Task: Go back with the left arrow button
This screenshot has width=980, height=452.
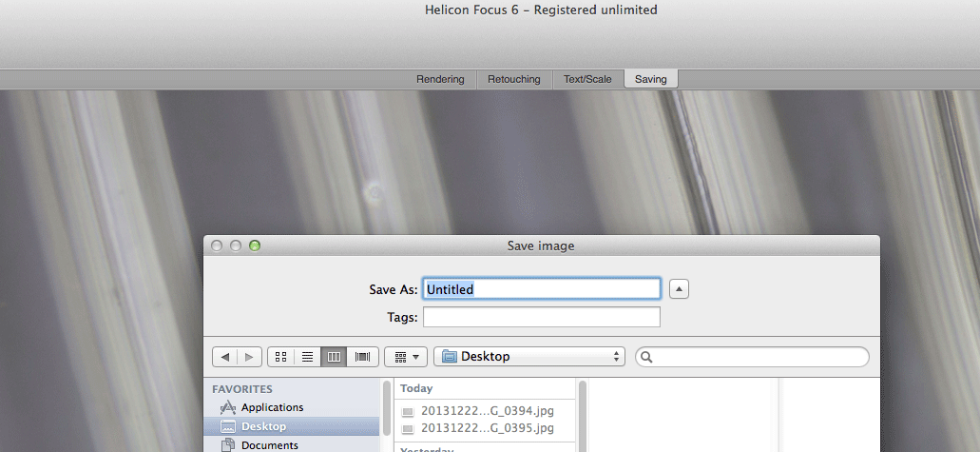Action: [225, 357]
